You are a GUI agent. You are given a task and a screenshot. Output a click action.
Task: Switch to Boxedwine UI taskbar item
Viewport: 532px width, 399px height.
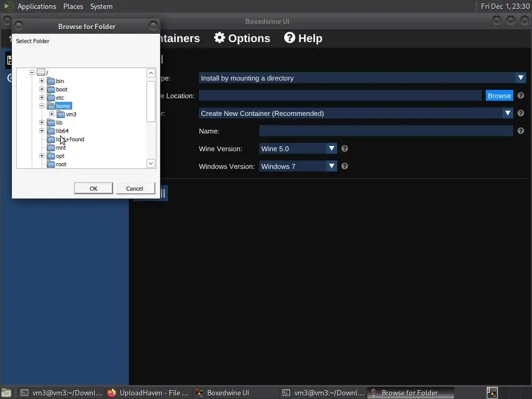(236, 393)
